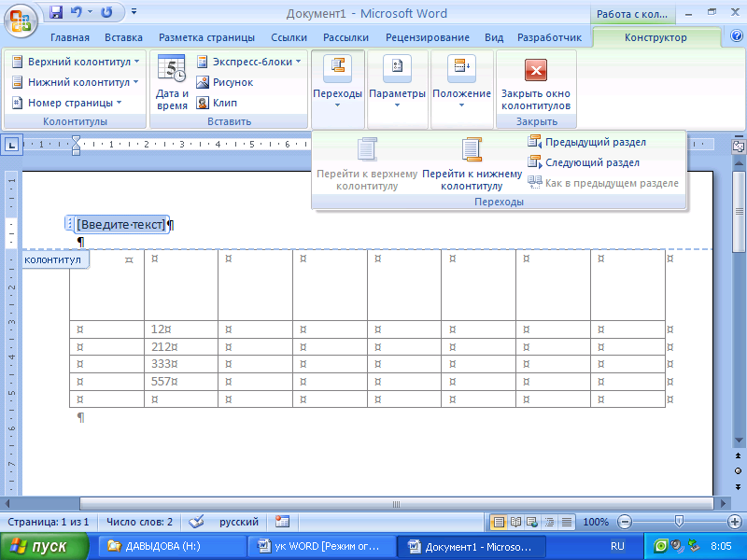Click the RU language indicator in taskbar
This screenshot has width=747, height=560.
coord(617,546)
